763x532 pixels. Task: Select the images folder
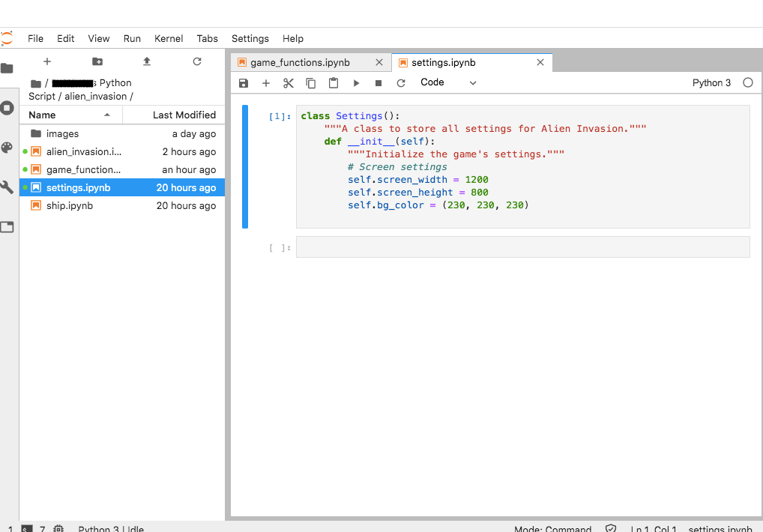coord(122,133)
